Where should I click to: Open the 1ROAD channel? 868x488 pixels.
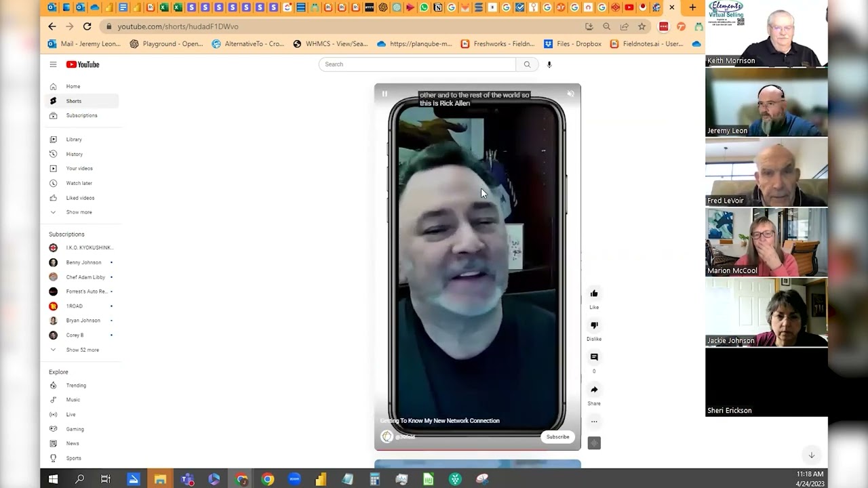point(82,306)
